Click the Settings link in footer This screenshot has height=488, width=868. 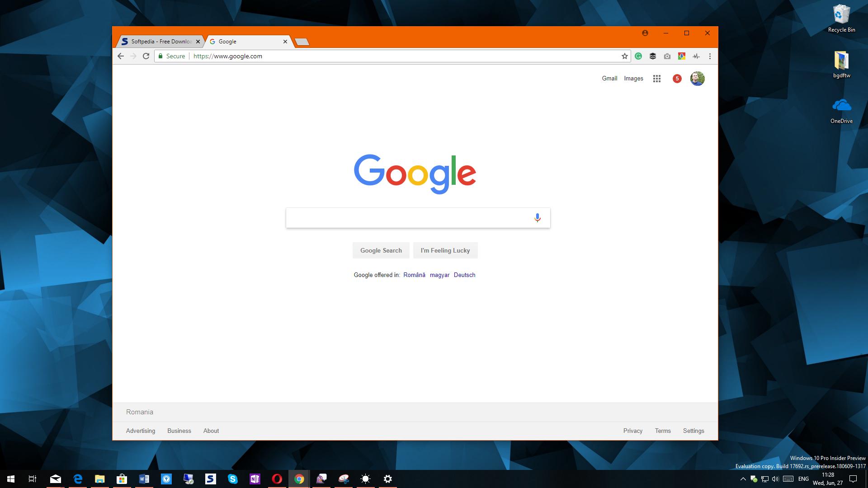[693, 430]
